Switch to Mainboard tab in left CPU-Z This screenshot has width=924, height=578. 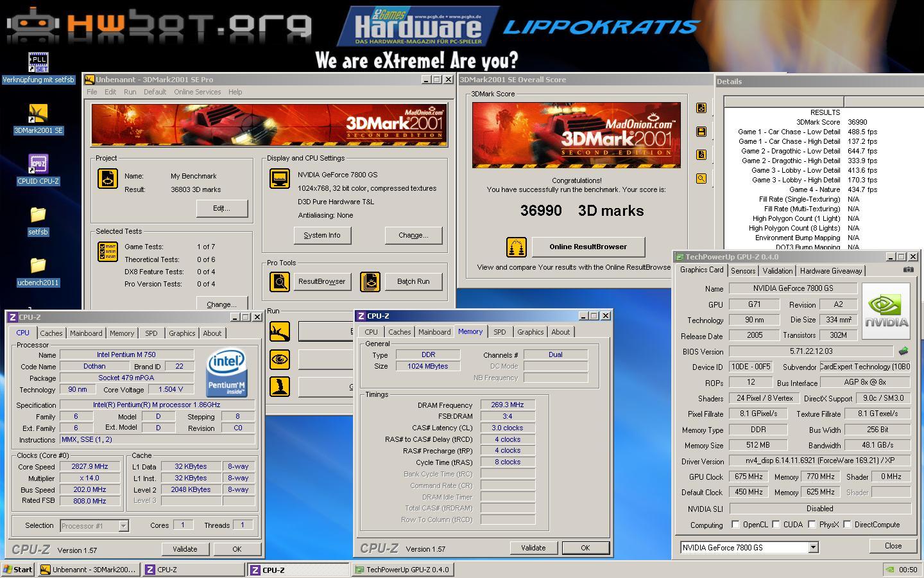click(x=86, y=333)
